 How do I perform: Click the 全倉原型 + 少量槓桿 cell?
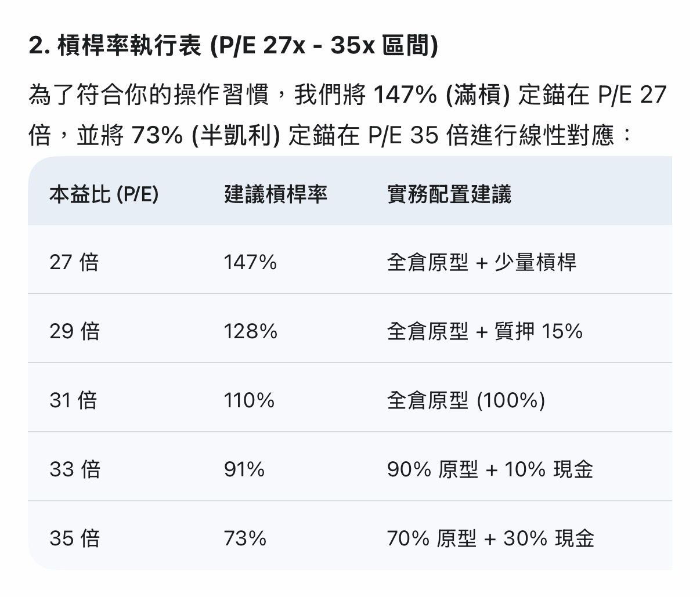coord(482,263)
